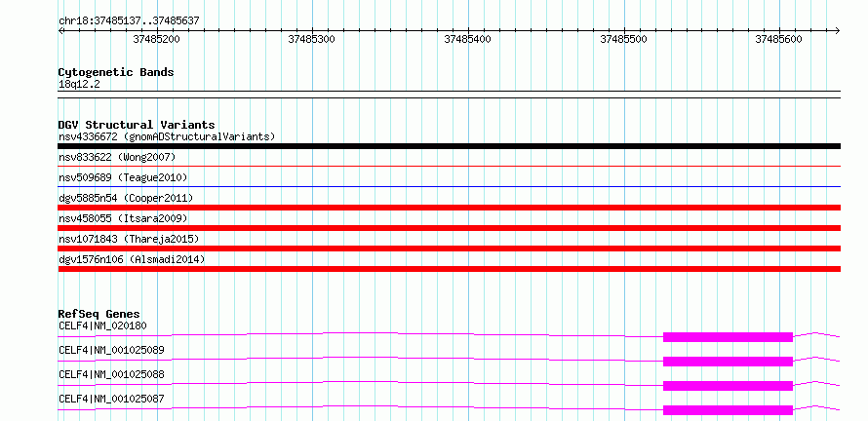Viewport: 868px width, 421px height.
Task: Click ruler tick label 37485600
Action: 779,39
